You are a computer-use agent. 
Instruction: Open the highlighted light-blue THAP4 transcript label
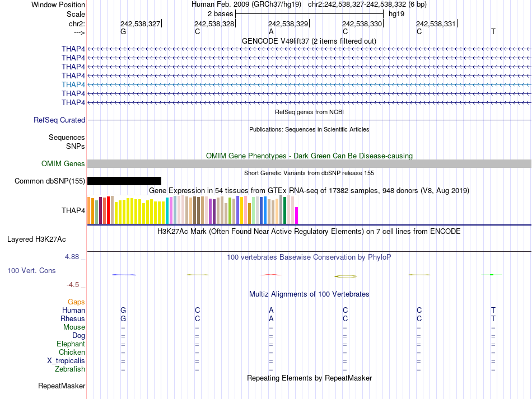[x=73, y=85]
